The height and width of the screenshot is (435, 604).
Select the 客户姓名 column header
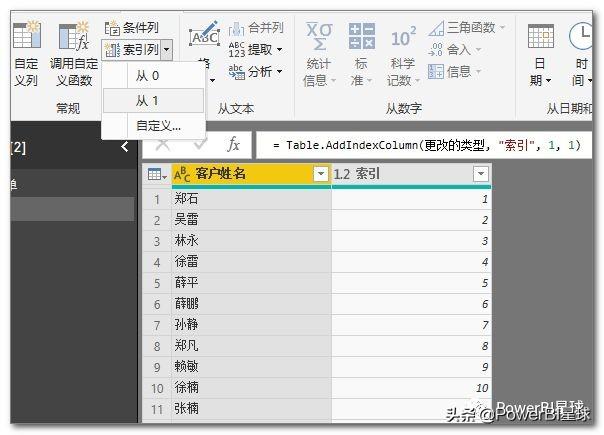pyautogui.click(x=251, y=174)
